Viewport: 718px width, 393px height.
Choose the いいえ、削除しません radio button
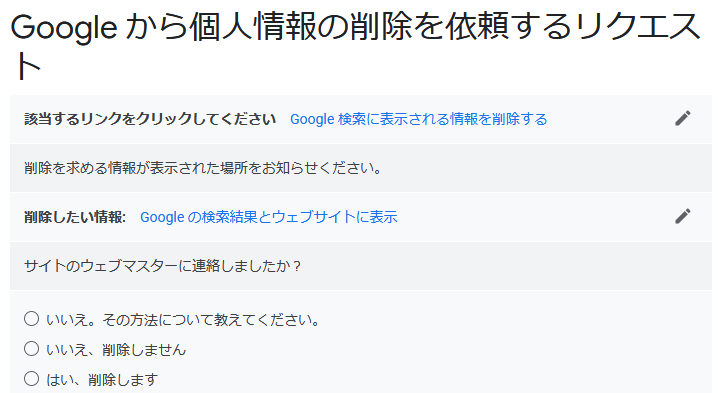[32, 349]
